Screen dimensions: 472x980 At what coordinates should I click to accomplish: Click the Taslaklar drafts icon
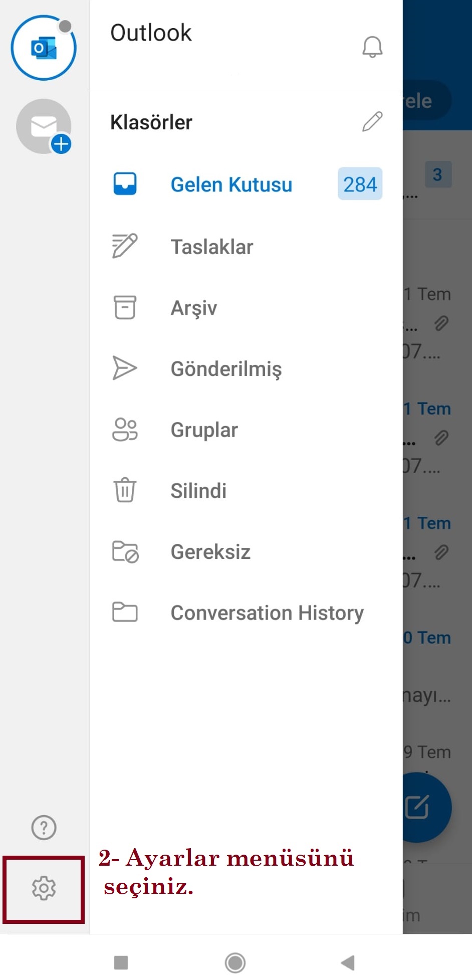pyautogui.click(x=125, y=246)
